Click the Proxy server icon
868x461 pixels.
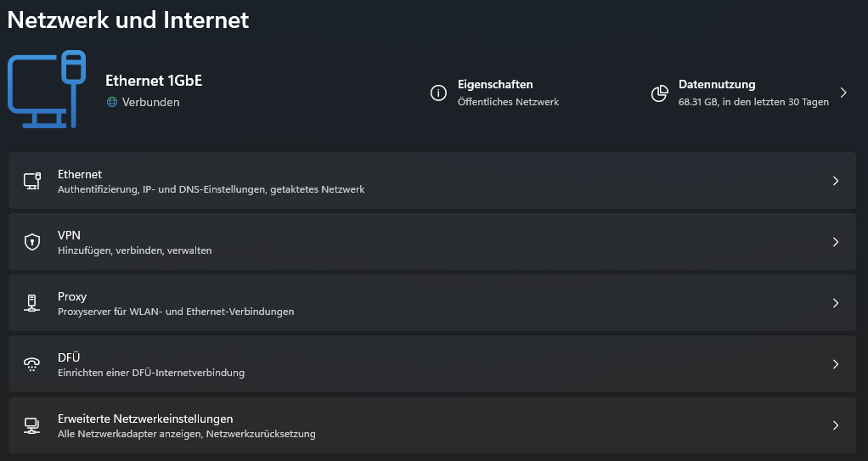tap(32, 303)
